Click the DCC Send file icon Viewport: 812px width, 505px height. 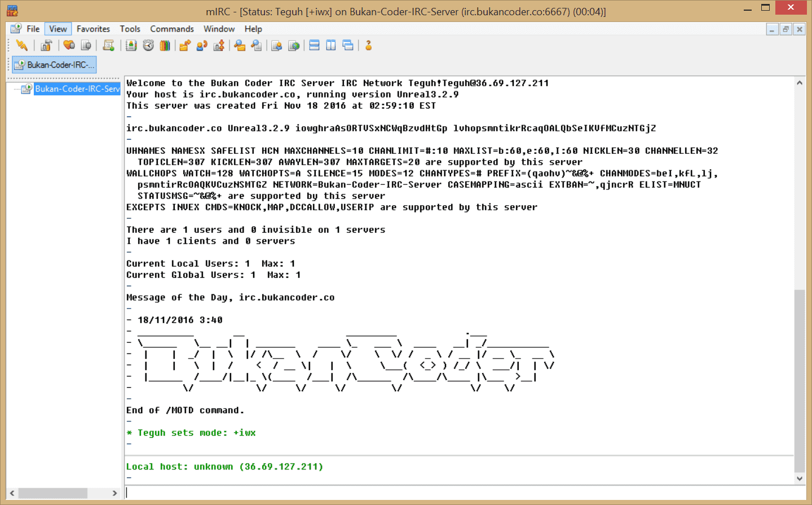click(184, 46)
